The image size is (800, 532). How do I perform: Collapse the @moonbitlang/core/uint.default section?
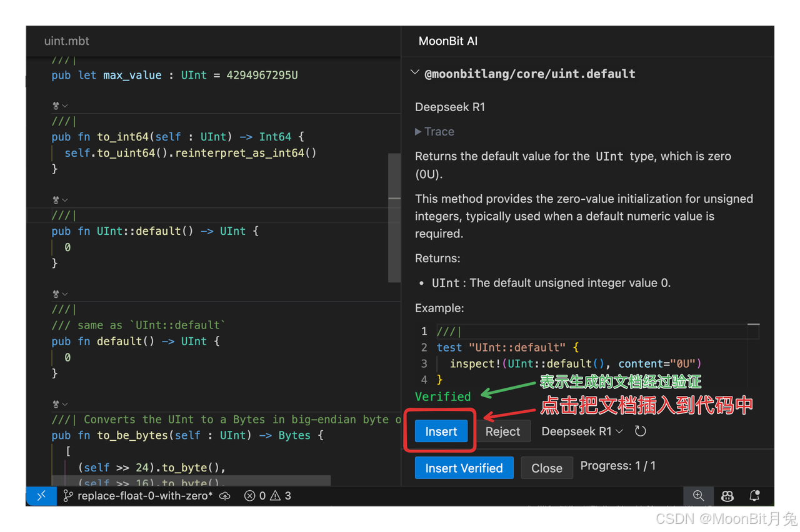[414, 73]
